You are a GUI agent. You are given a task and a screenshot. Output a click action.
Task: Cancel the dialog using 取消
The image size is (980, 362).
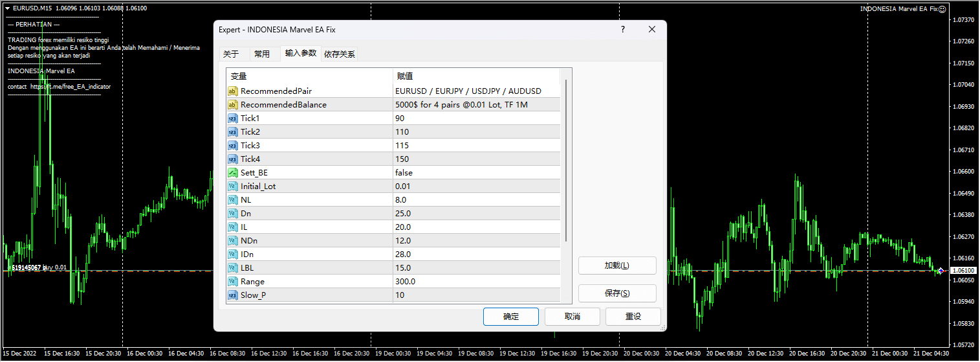(x=572, y=317)
